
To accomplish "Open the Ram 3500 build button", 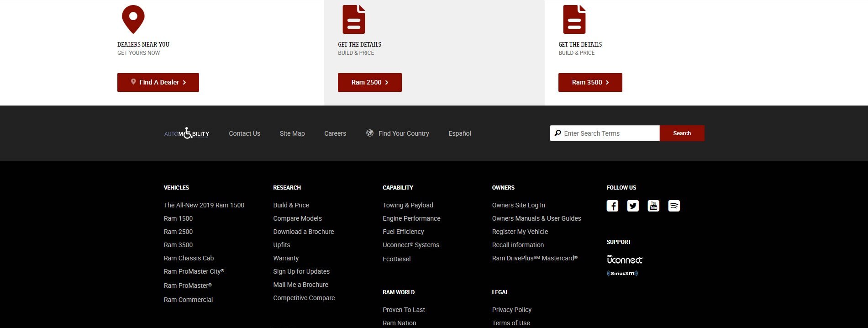I will coord(590,82).
